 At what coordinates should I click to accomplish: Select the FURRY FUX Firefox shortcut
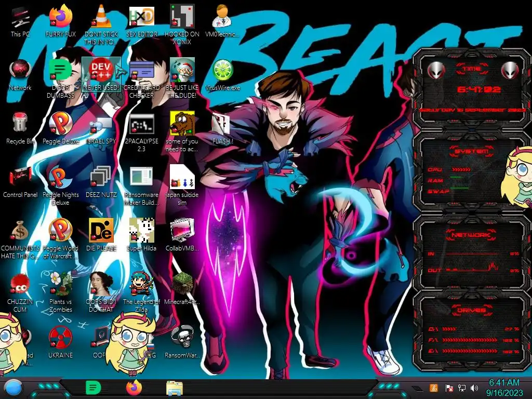click(x=61, y=21)
